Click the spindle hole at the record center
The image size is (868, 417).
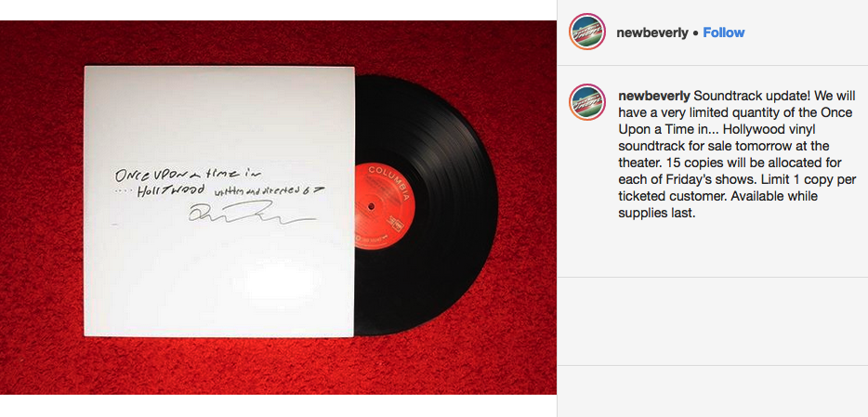[370, 206]
